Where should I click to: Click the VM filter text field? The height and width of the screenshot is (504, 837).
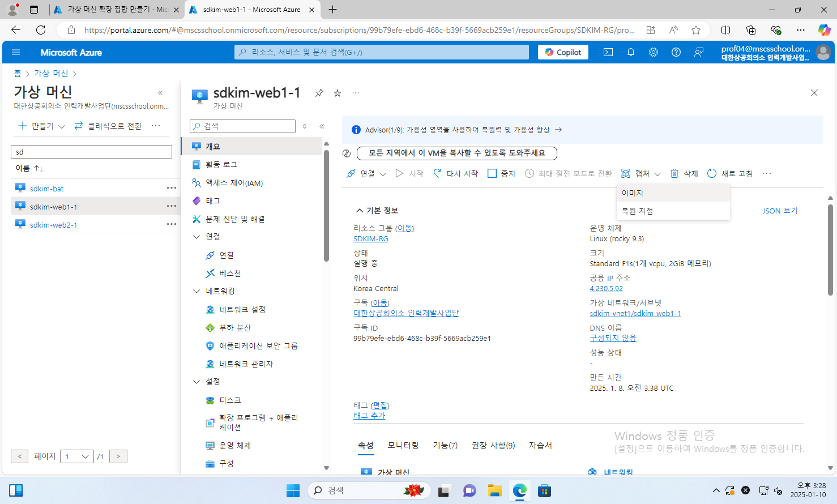tap(91, 152)
